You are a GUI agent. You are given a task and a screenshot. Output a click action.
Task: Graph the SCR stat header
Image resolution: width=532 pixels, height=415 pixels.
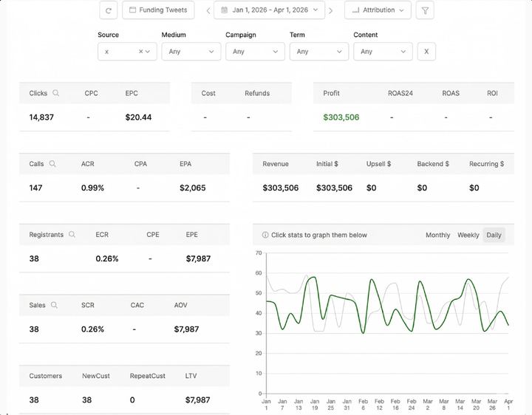click(x=87, y=305)
